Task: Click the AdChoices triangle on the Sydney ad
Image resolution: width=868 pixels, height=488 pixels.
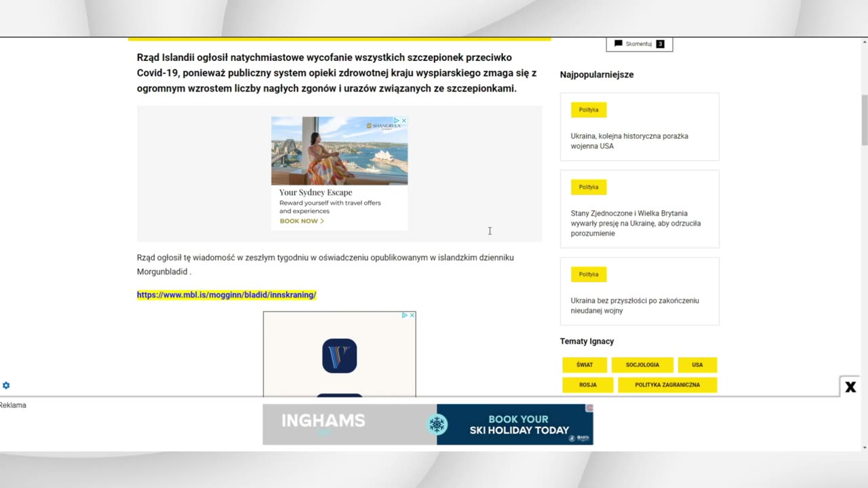Action: (x=397, y=121)
